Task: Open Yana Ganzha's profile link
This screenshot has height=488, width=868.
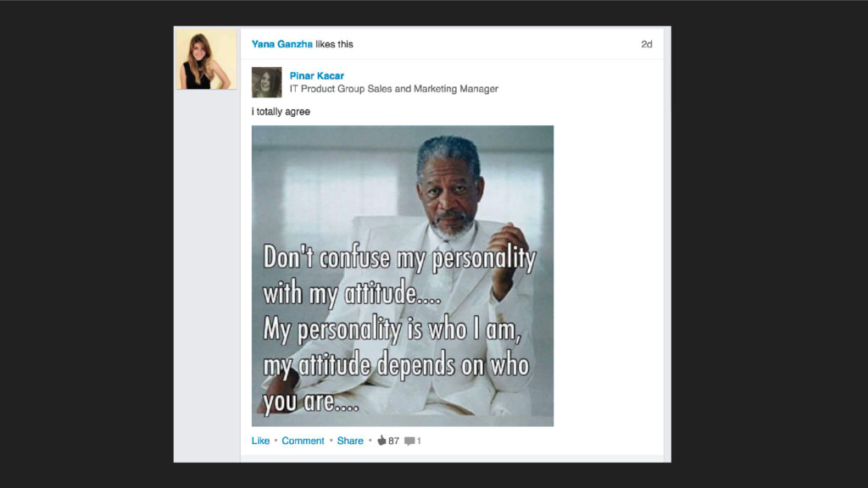Action: coord(281,44)
